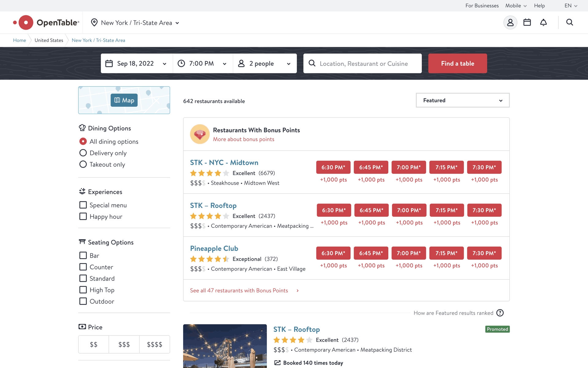
Task: Book 7:00 PM at Pineapple Club
Action: tap(409, 253)
